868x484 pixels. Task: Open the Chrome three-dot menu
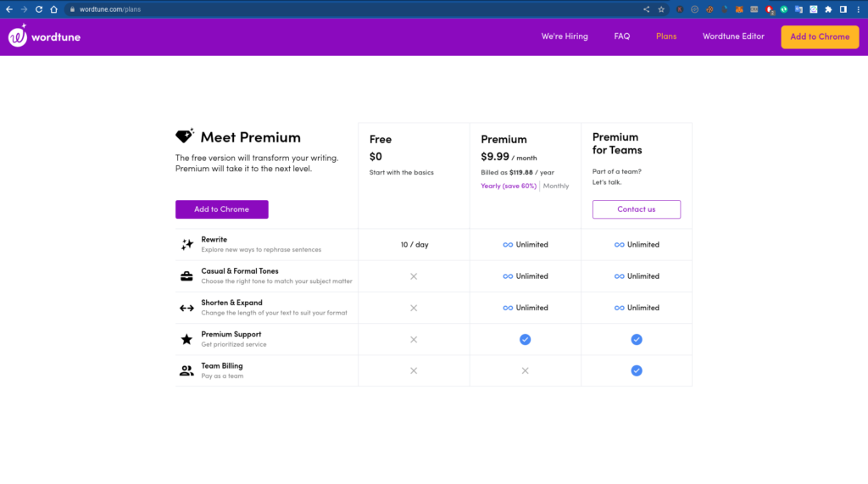[859, 9]
